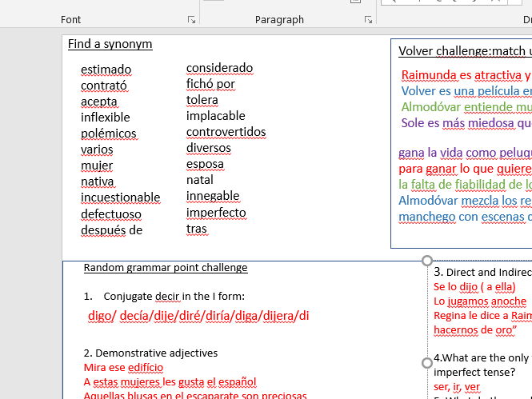The height and width of the screenshot is (399, 532).
Task: Click the word 'controvertidos'
Action: (x=226, y=132)
